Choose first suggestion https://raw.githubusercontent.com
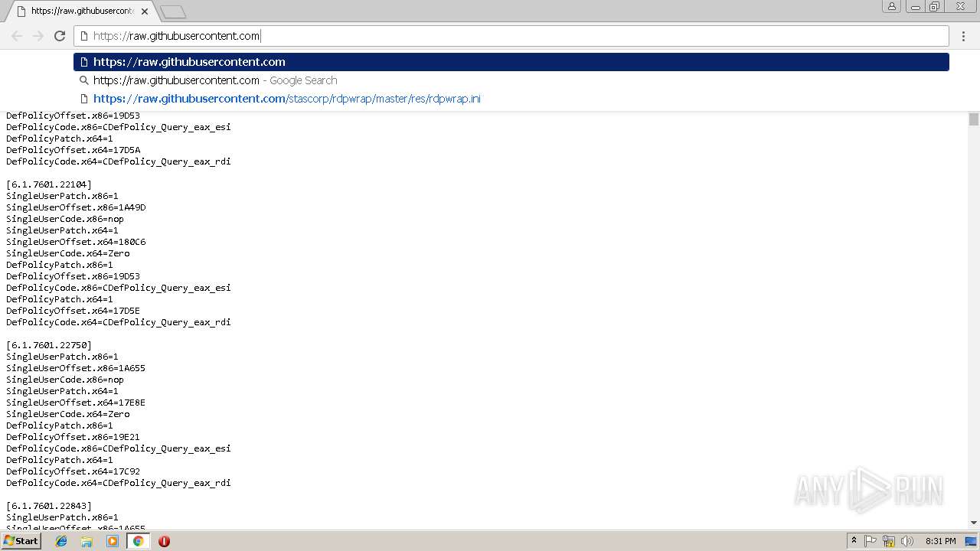Viewport: 980px width, 551px height. point(511,62)
